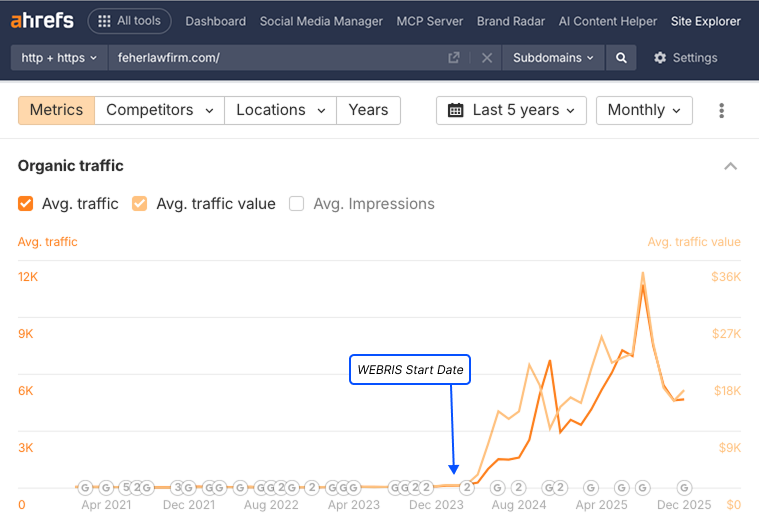
Task: Switch to the Years tab
Action: pos(368,110)
